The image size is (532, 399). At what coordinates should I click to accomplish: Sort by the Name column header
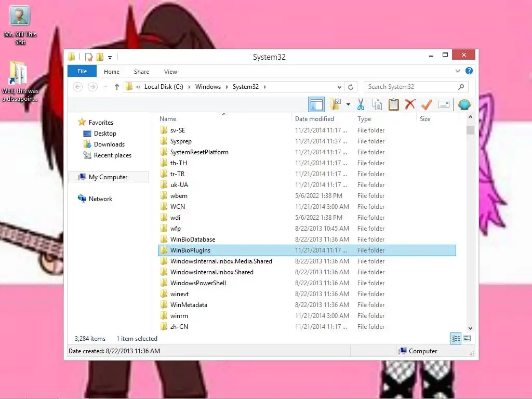224,119
